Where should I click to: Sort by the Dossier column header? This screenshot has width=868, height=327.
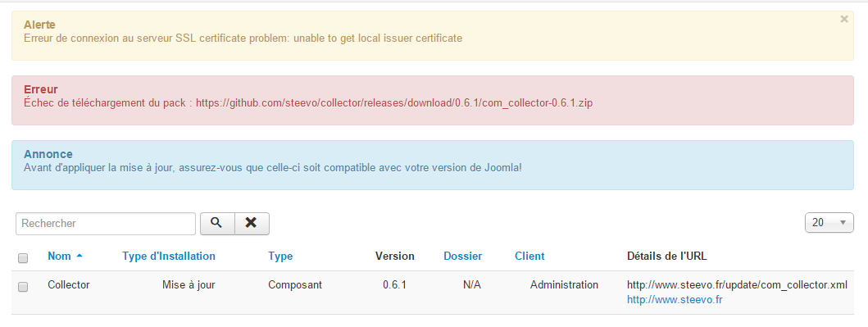point(463,257)
